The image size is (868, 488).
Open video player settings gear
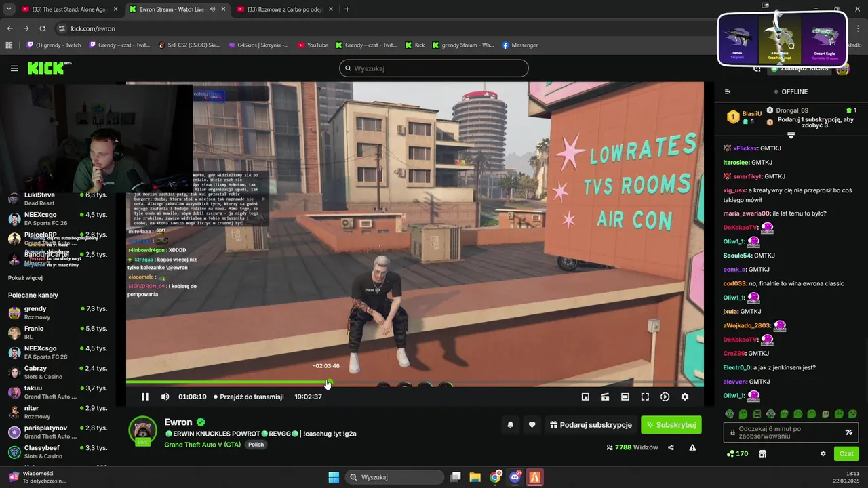click(x=685, y=396)
